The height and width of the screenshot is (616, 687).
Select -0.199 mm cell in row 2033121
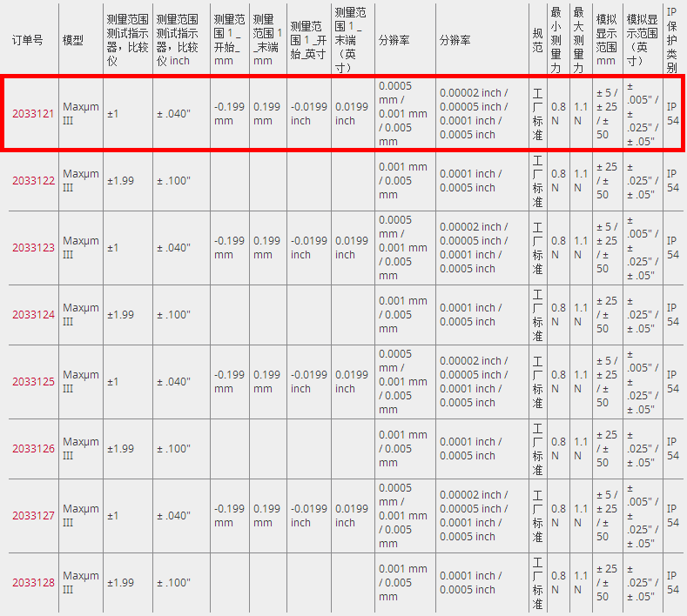click(229, 114)
